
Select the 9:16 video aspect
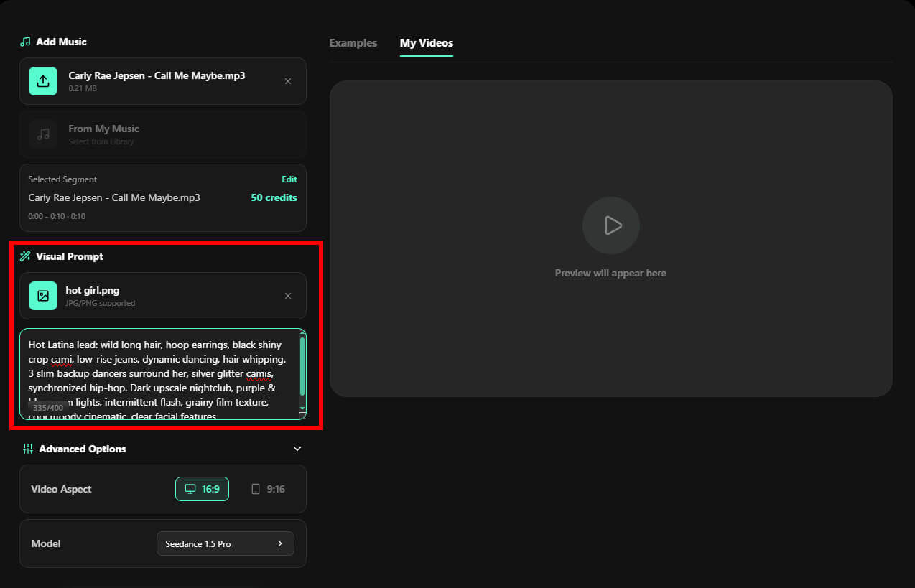click(267, 489)
